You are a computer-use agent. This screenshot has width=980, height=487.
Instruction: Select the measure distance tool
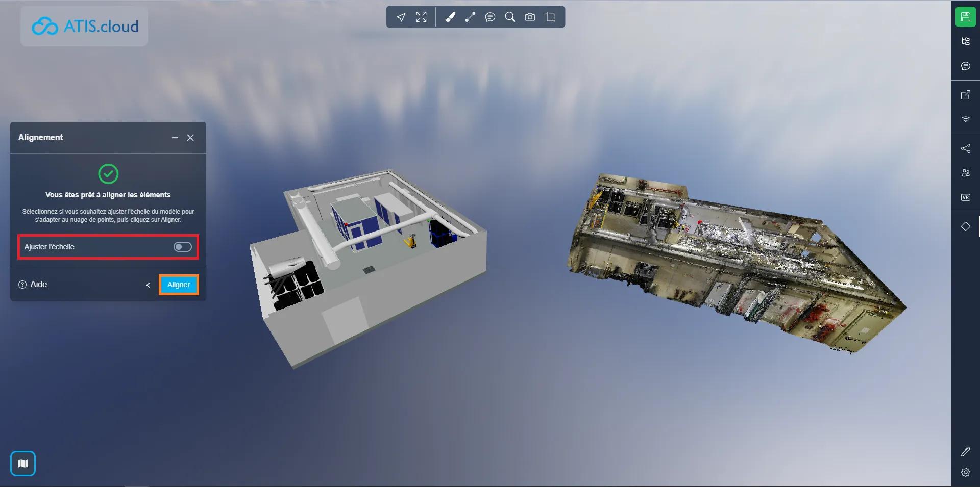click(x=470, y=17)
